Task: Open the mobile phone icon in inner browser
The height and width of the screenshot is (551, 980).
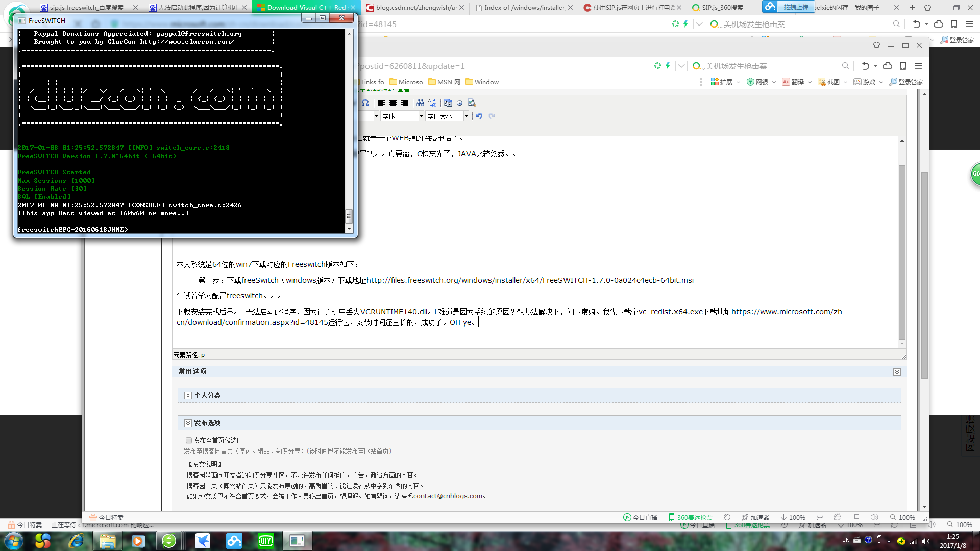Action: 903,66
